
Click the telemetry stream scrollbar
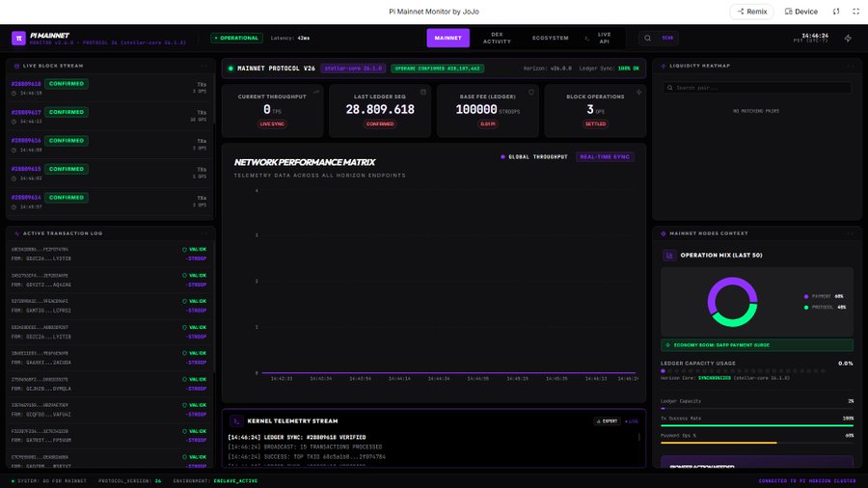coord(639,437)
